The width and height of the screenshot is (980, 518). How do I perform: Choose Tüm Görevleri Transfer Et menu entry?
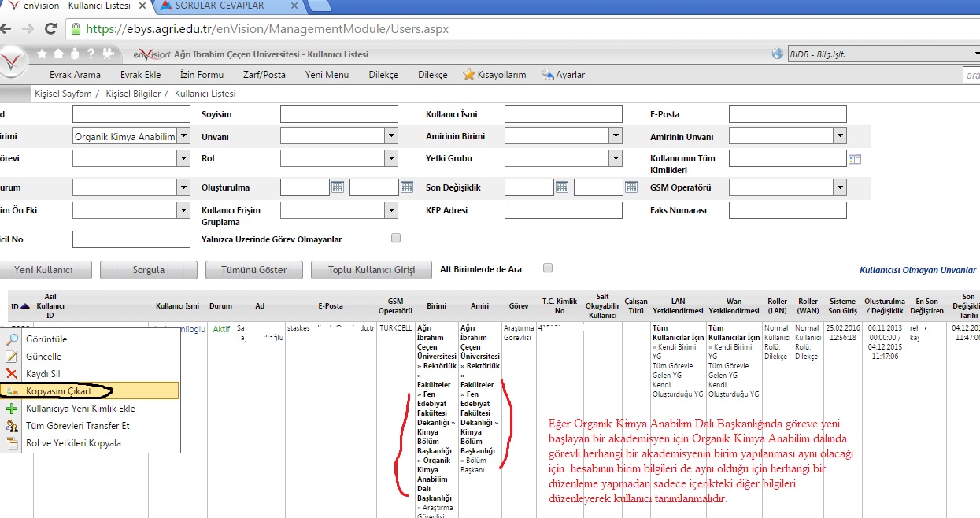pyautogui.click(x=77, y=426)
